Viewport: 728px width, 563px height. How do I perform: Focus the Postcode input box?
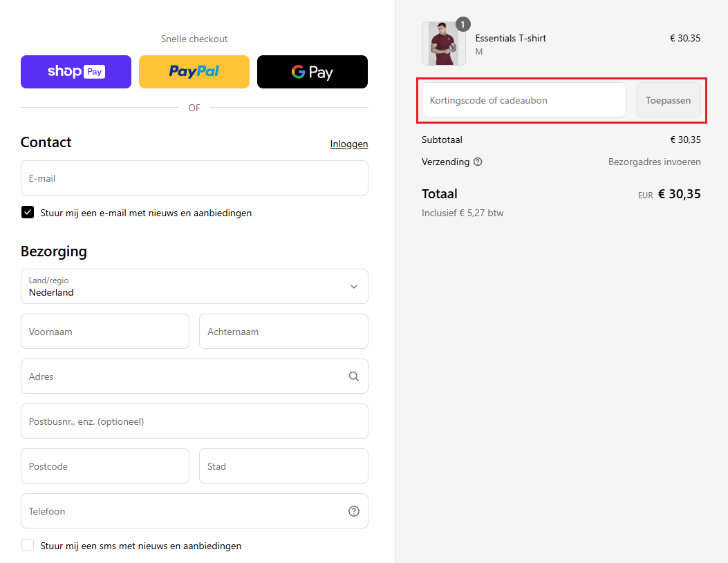[105, 466]
